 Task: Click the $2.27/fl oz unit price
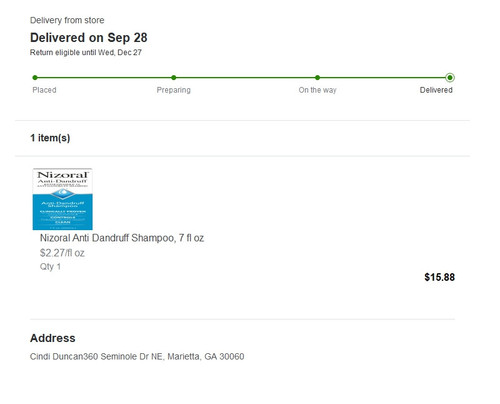(62, 253)
